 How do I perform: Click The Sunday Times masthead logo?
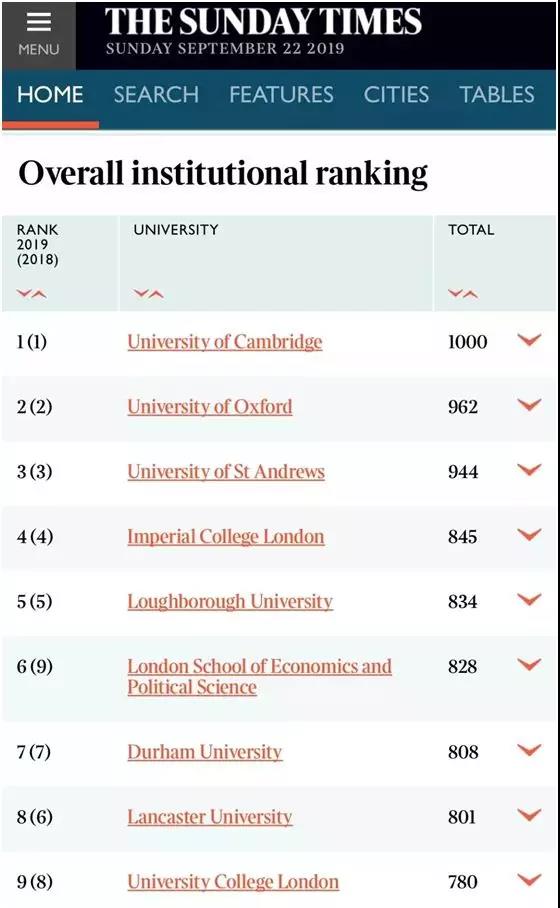point(263,22)
